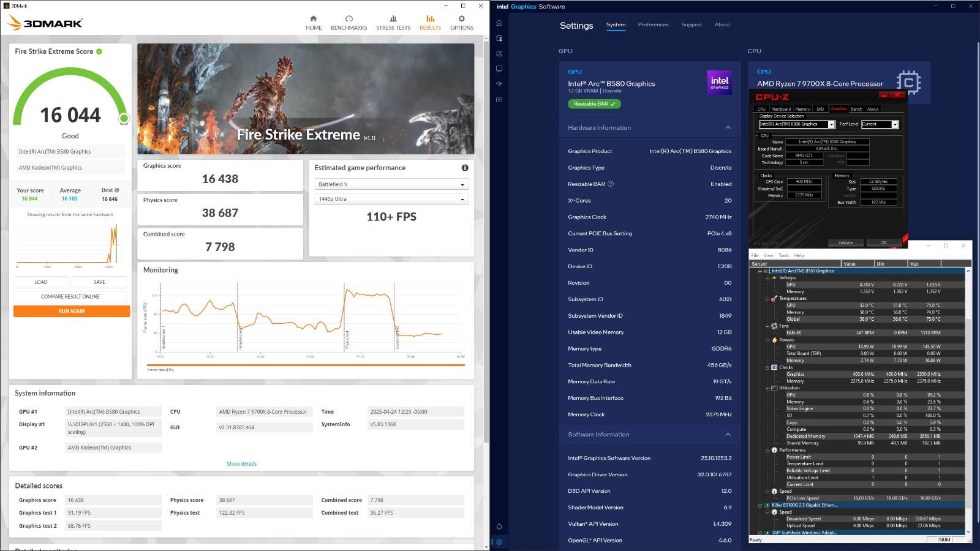The width and height of the screenshot is (980, 551).
Task: Open the Battlefield V game dropdown
Action: pos(391,184)
